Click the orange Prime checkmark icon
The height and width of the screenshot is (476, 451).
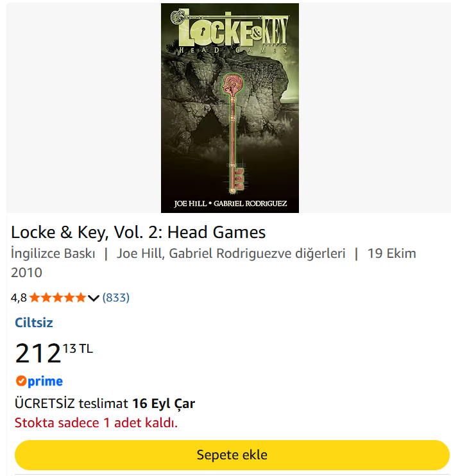click(x=21, y=380)
